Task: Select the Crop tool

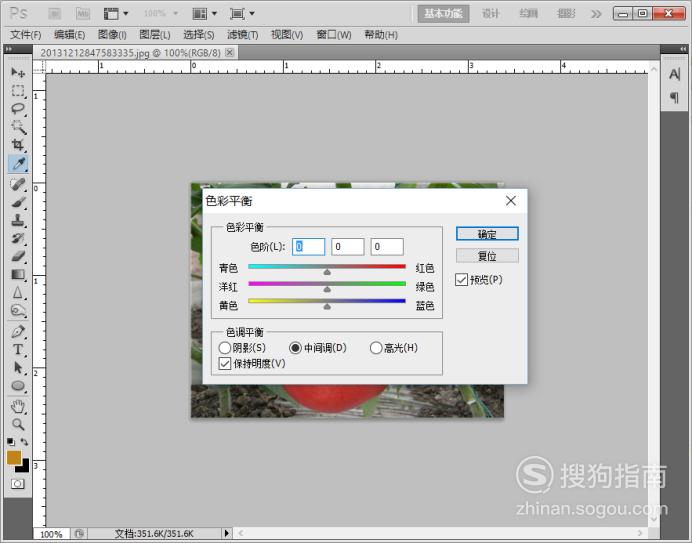Action: click(x=18, y=145)
